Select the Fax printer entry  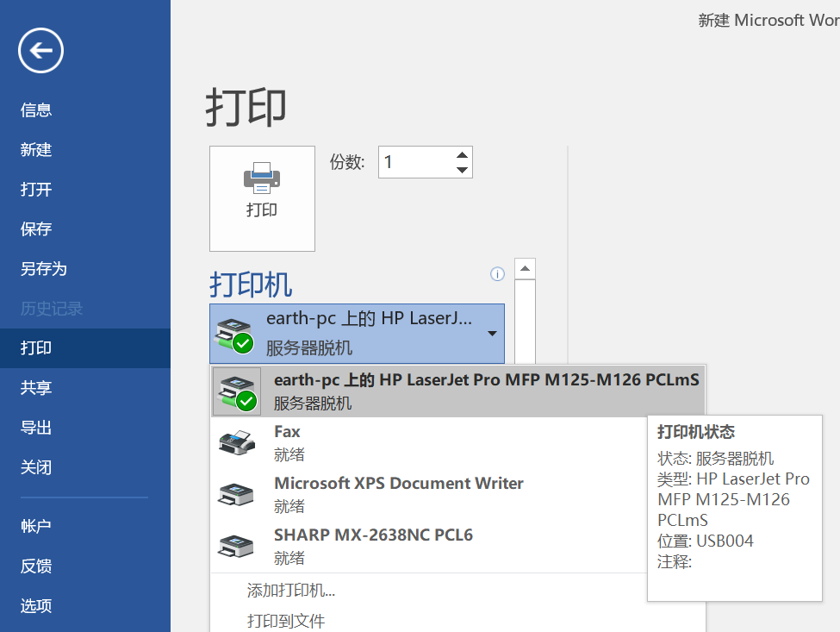click(428, 443)
